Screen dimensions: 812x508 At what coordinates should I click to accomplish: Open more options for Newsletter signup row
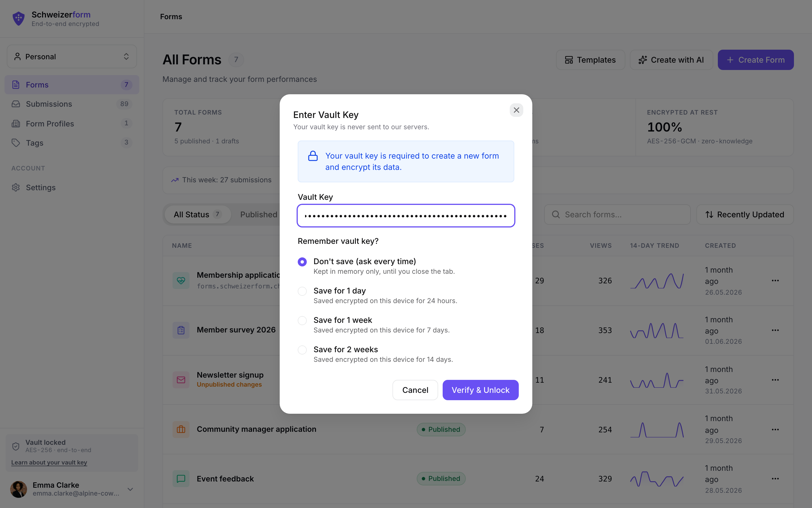click(x=775, y=380)
